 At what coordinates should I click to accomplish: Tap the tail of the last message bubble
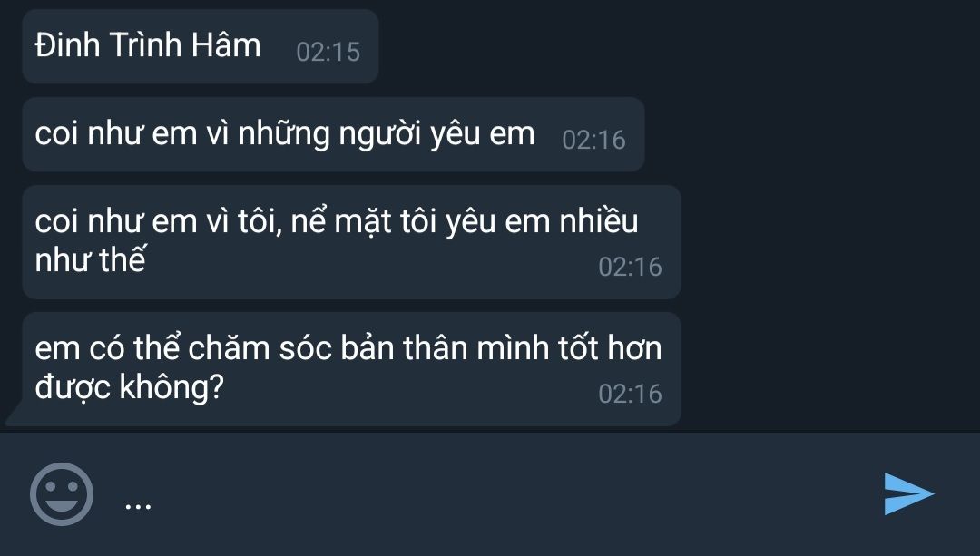click(14, 417)
